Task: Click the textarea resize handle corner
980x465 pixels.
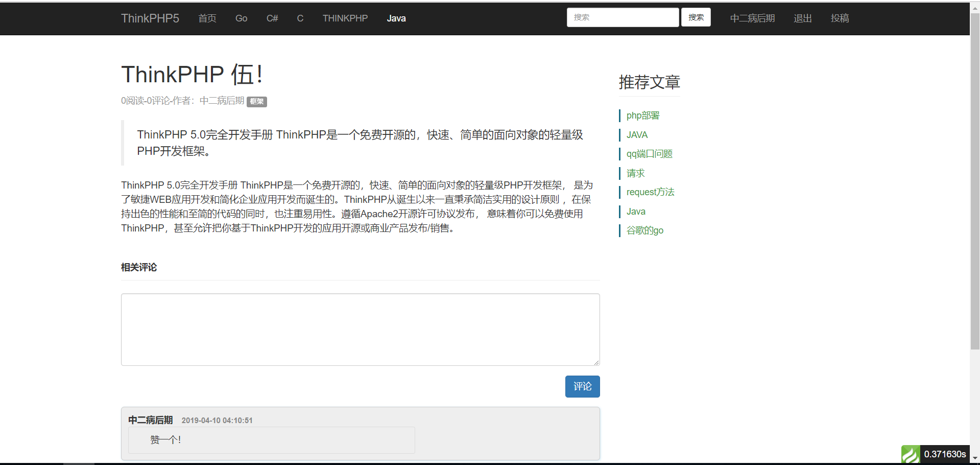Action: point(596,362)
